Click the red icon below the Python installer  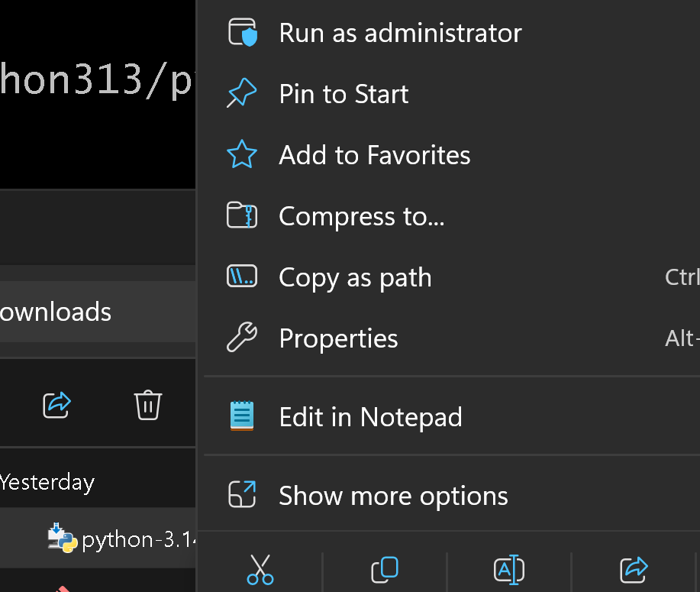tap(63, 587)
